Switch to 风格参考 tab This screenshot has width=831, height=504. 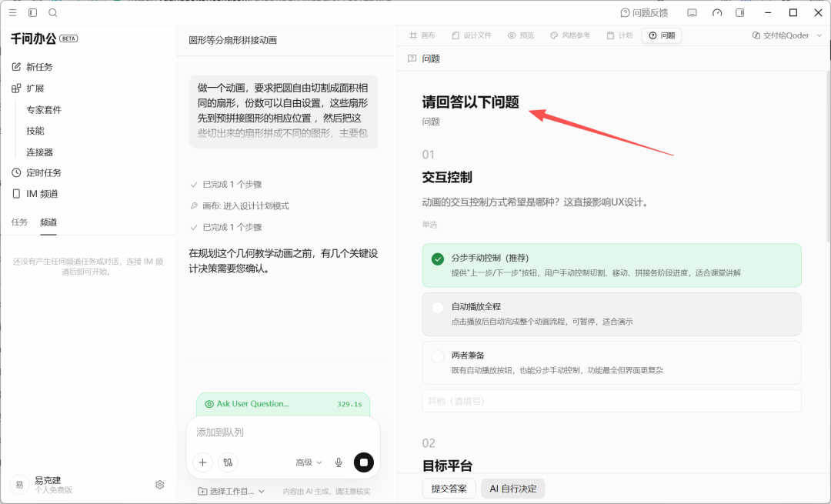pyautogui.click(x=569, y=35)
